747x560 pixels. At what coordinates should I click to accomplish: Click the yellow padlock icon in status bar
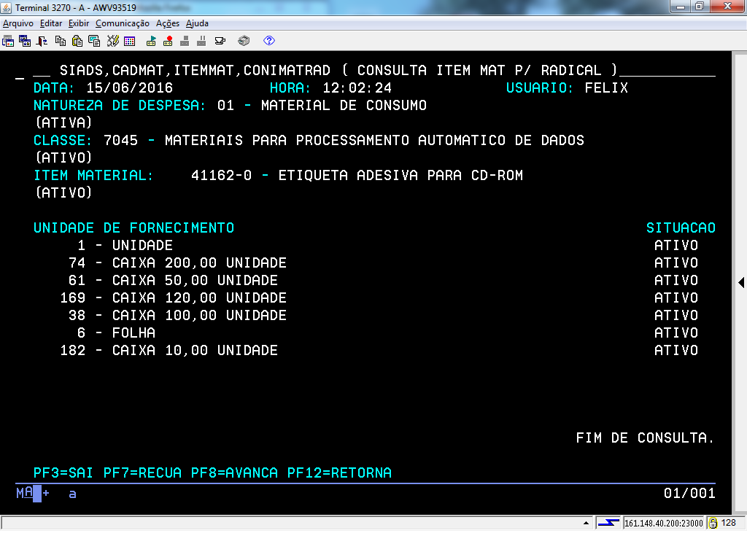click(713, 524)
